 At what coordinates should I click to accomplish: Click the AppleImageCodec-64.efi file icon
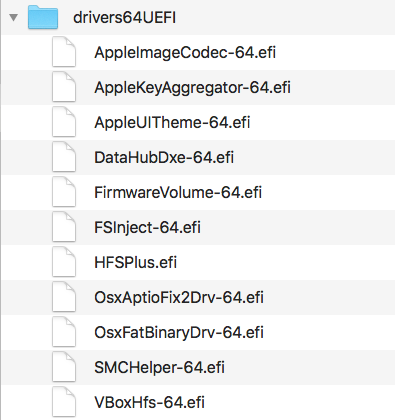tap(64, 52)
